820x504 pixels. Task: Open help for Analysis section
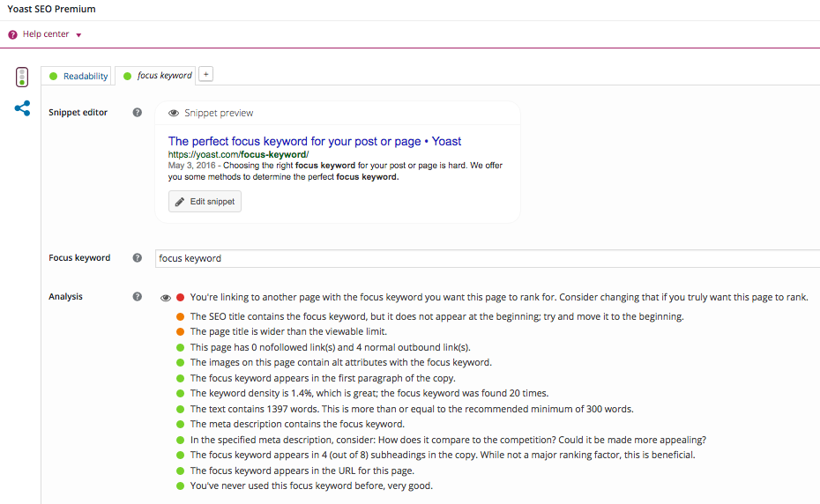pyautogui.click(x=137, y=296)
